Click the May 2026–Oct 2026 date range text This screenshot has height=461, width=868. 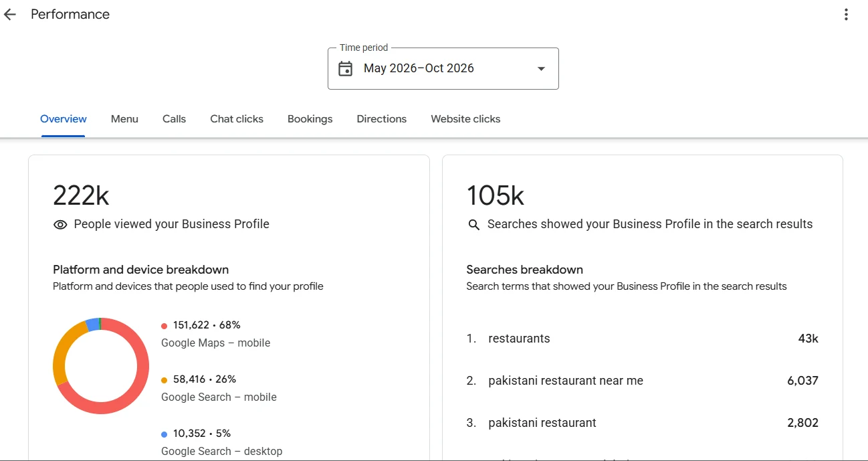[419, 68]
